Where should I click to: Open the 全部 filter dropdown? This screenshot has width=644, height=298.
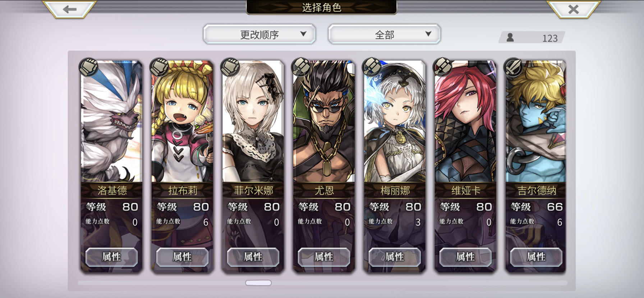(384, 35)
